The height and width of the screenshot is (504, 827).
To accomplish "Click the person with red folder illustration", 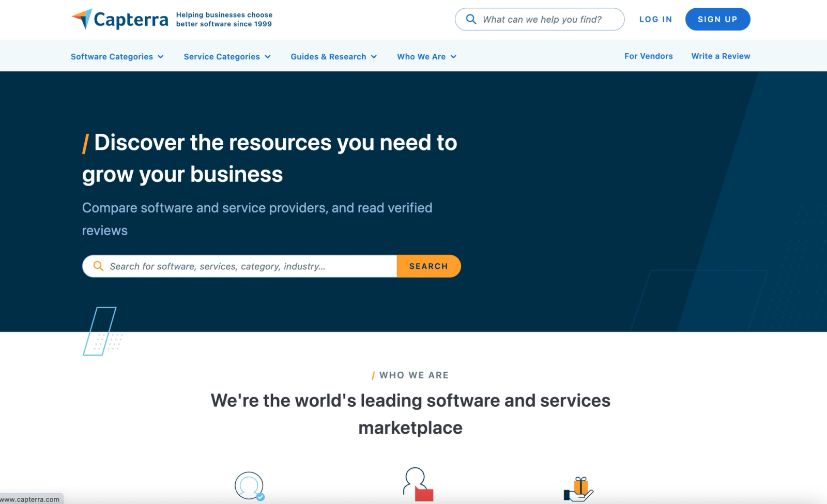I will tap(418, 484).
